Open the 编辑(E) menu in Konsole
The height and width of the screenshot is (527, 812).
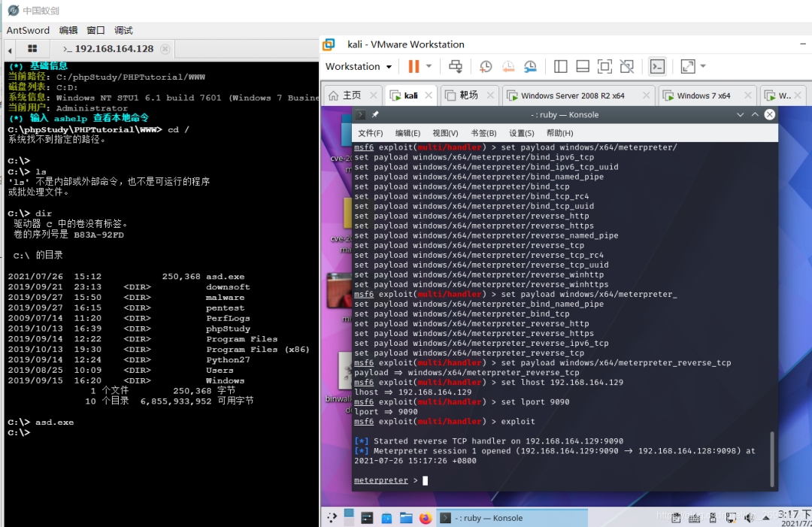point(408,133)
